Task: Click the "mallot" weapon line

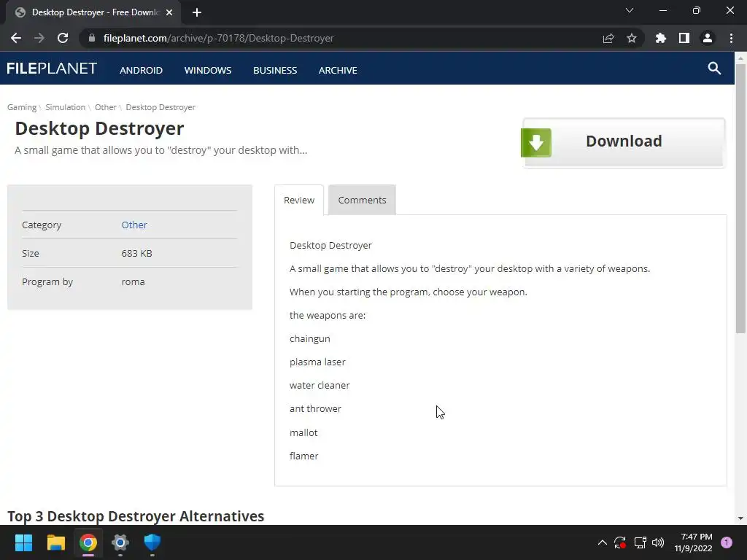Action: point(303,432)
